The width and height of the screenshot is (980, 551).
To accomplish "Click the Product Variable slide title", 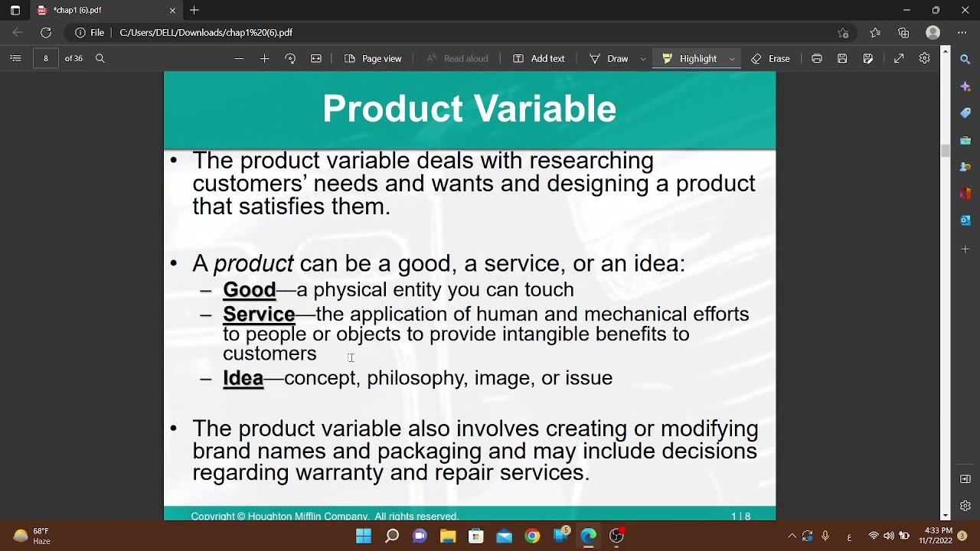I will [x=469, y=109].
